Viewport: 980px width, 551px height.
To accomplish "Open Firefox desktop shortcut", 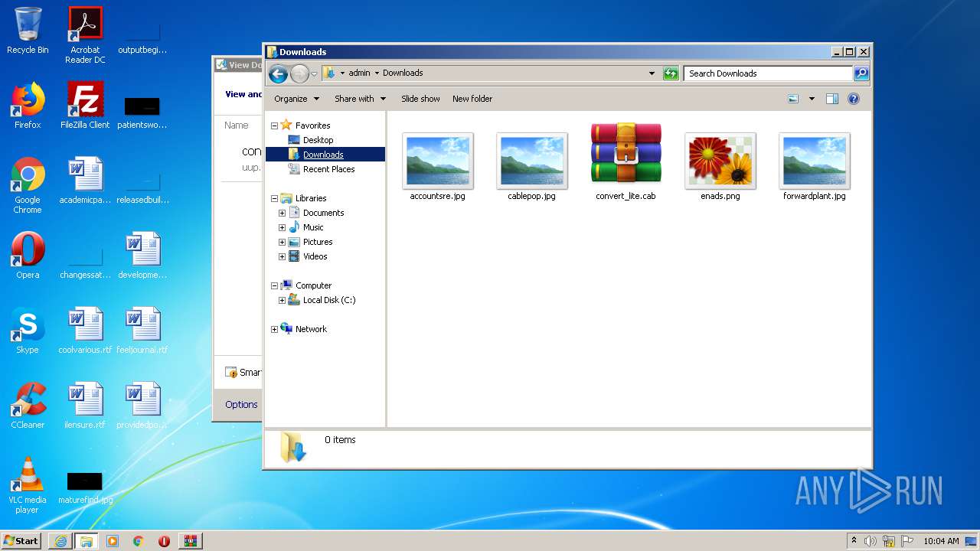I will (28, 106).
